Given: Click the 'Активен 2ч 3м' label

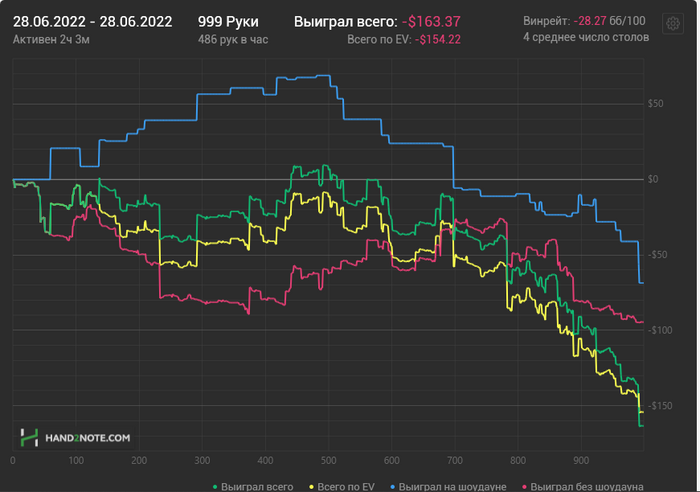Looking at the screenshot, I should 51,40.
